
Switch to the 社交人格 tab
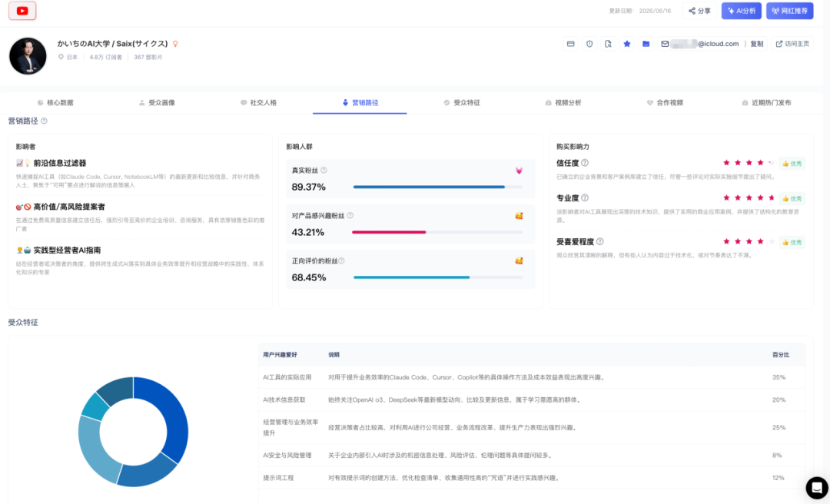(x=258, y=103)
